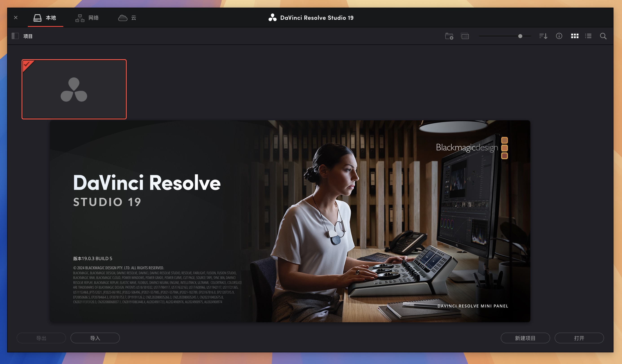Toggle the project library sidebar icon
This screenshot has width=622, height=364.
point(15,36)
